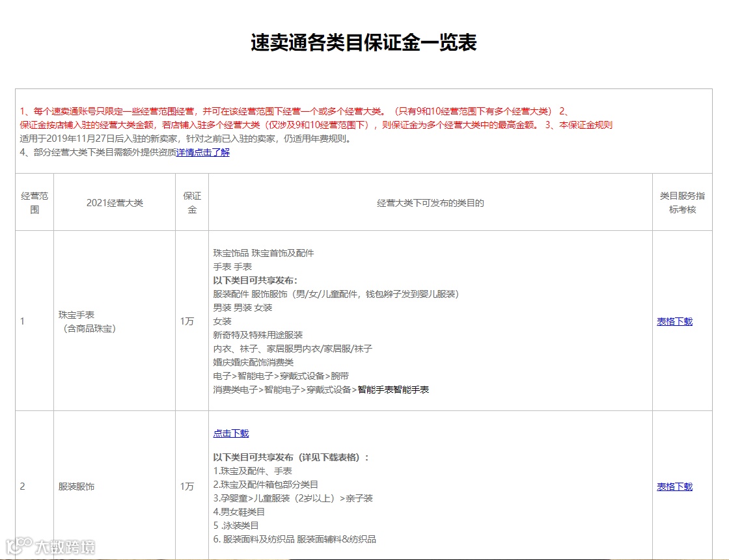Click note 适用于2019年11月27日后入驻的新卖家

[x=186, y=139]
